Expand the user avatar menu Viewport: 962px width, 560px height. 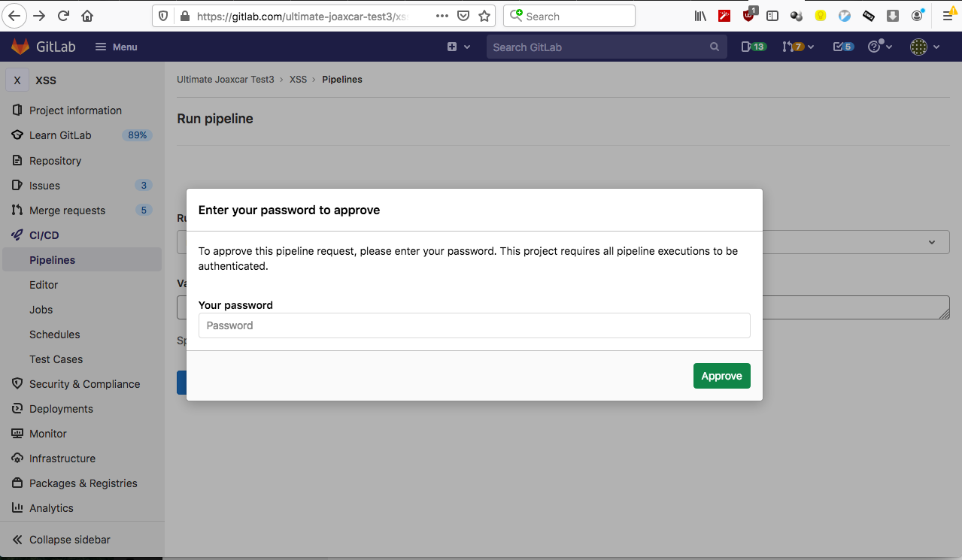coord(924,47)
